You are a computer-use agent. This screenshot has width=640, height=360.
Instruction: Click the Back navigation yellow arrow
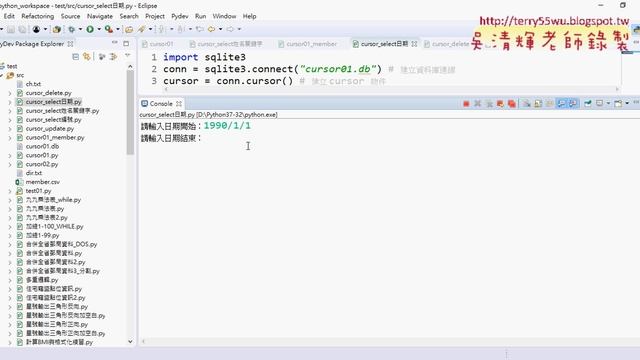point(211,29)
